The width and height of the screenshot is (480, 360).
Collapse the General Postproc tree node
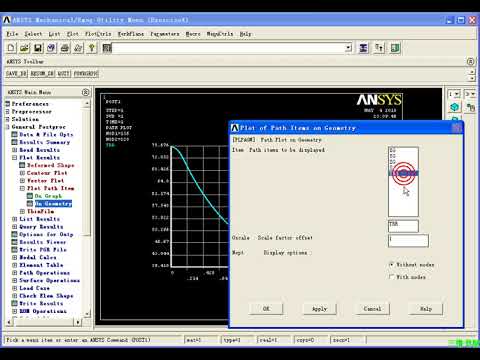coord(8,127)
